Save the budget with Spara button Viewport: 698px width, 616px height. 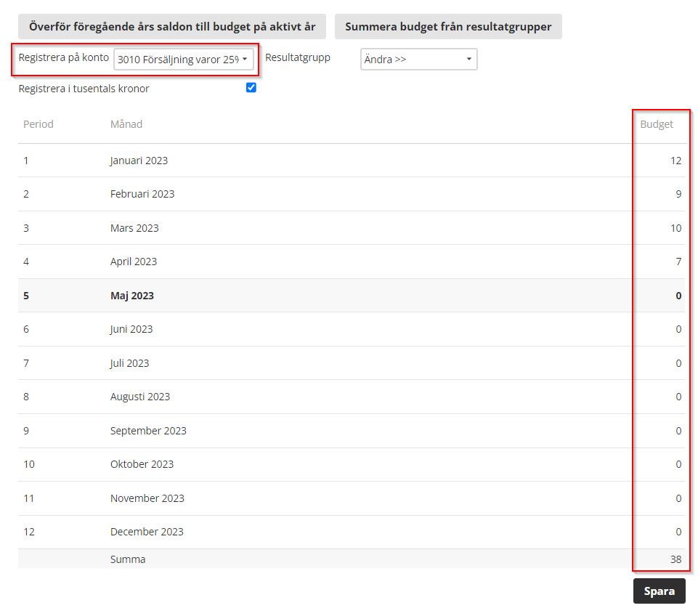click(660, 591)
